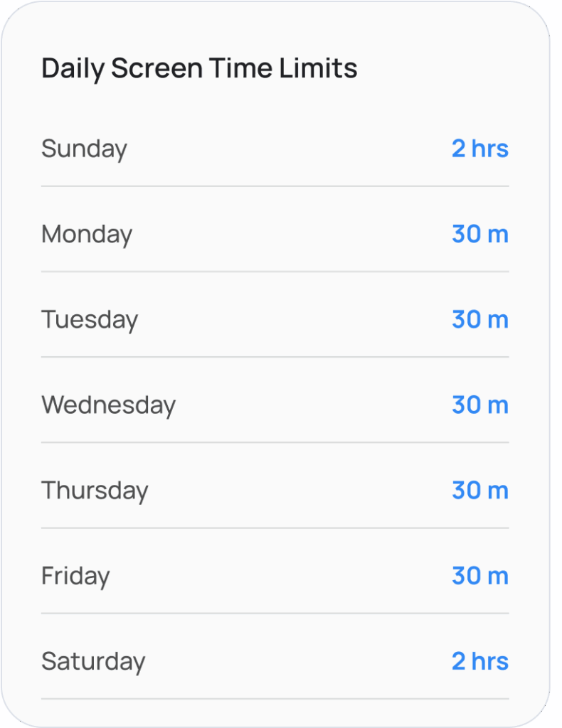
Task: Open the Wednesday screen time row
Action: pos(275,405)
